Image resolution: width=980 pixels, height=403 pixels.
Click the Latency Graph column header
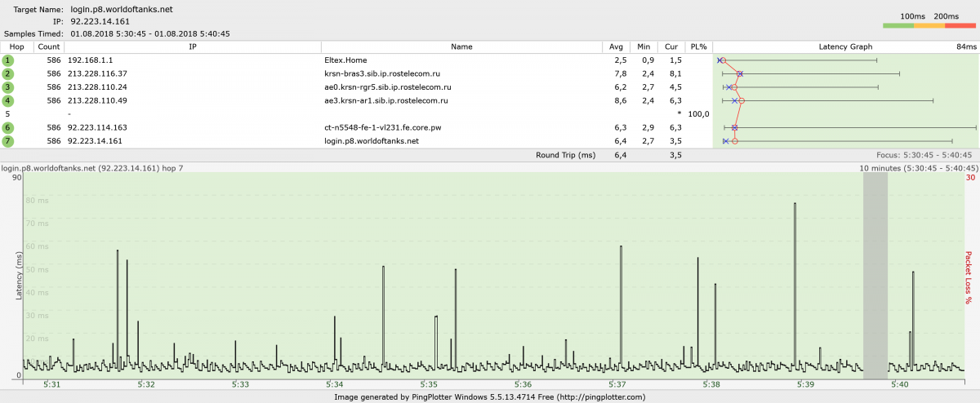point(845,47)
